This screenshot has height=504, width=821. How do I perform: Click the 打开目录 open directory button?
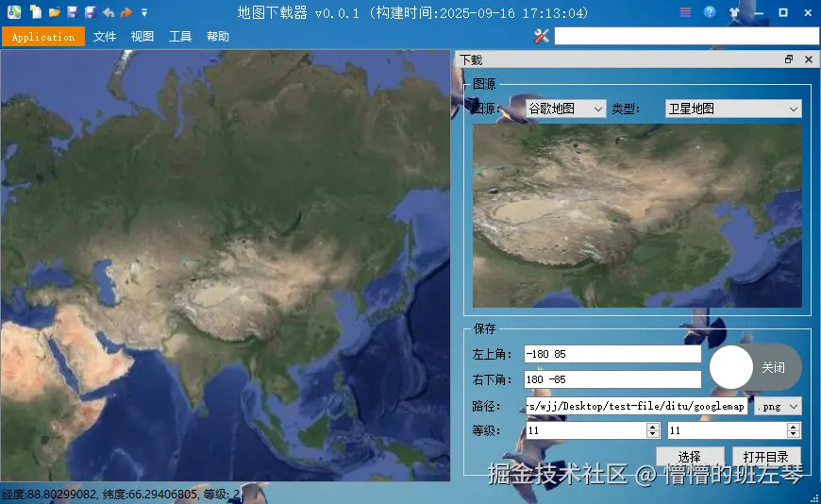click(x=766, y=457)
